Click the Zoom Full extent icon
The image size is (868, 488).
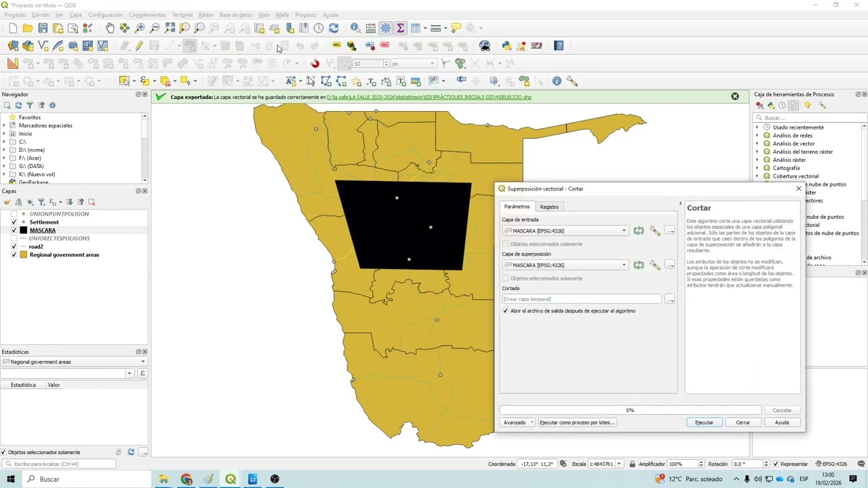point(170,28)
